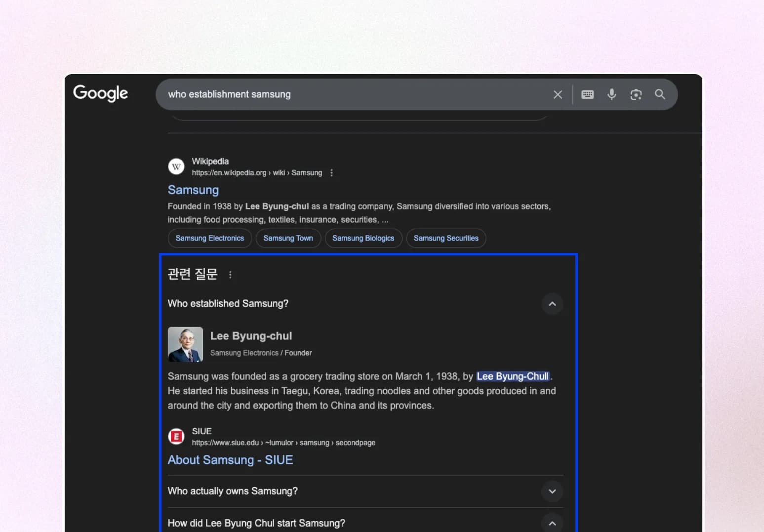Open search by image camera icon
This screenshot has width=764, height=532.
(636, 94)
